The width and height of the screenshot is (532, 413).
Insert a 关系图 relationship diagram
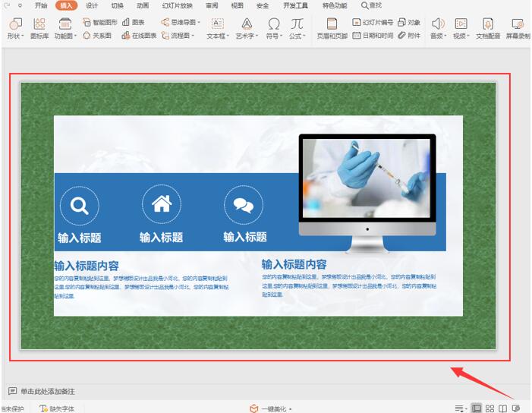(97, 35)
